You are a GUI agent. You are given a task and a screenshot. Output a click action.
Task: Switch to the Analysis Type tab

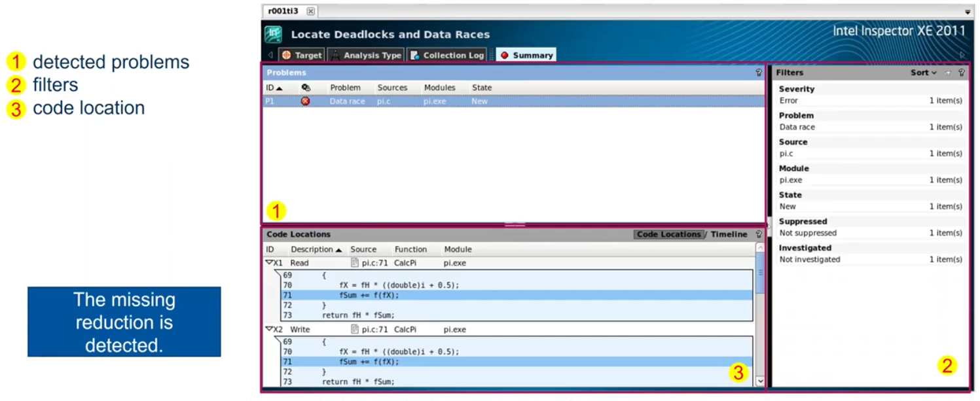coord(365,56)
